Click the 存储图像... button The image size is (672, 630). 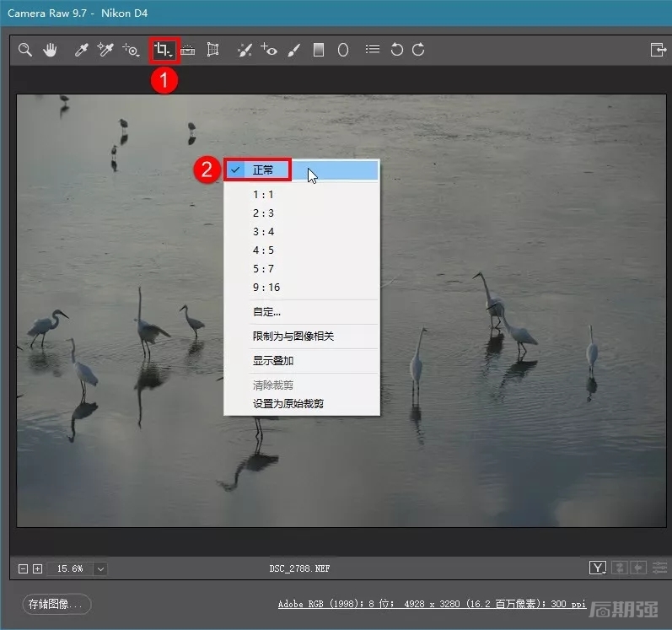tap(56, 605)
